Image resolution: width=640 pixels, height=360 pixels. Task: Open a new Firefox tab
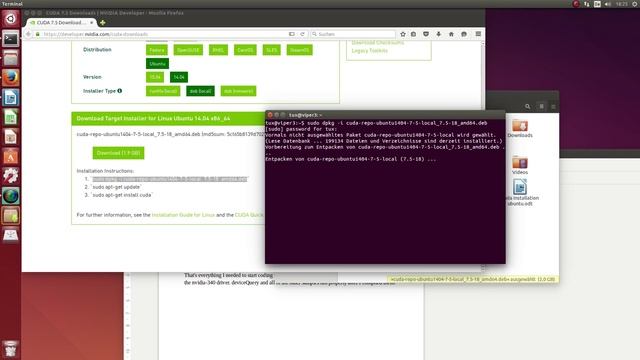tap(102, 22)
